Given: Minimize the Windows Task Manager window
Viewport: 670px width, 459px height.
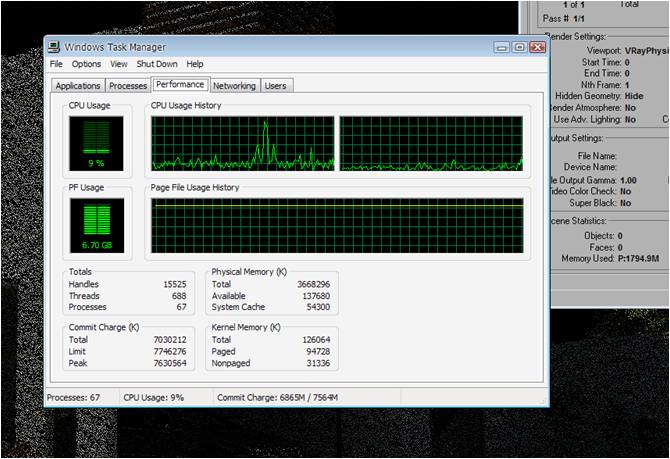Looking at the screenshot, I should 502,47.
